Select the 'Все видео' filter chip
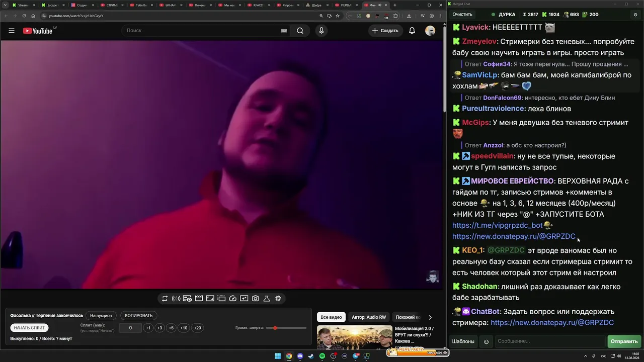Image resolution: width=644 pixels, height=362 pixels. point(331,317)
